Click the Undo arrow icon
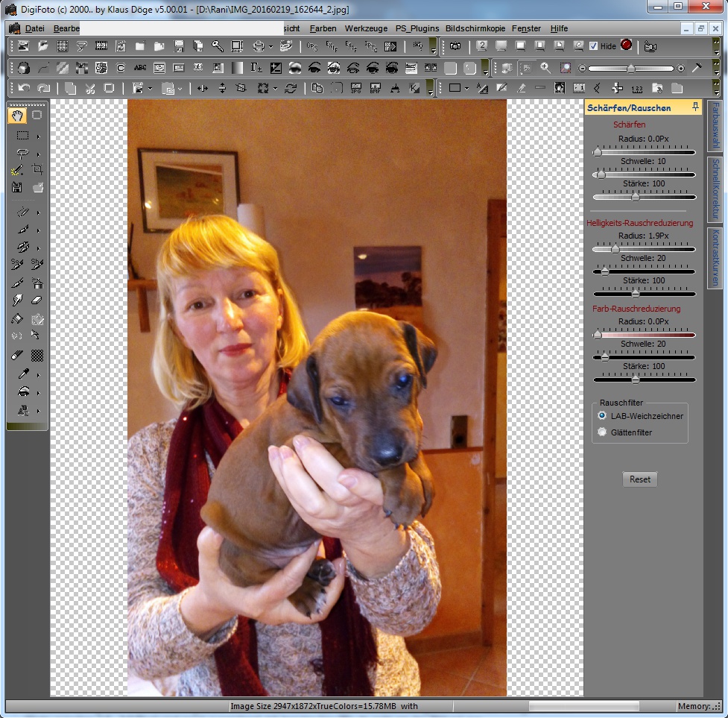Image resolution: width=728 pixels, height=718 pixels. pos(24,88)
